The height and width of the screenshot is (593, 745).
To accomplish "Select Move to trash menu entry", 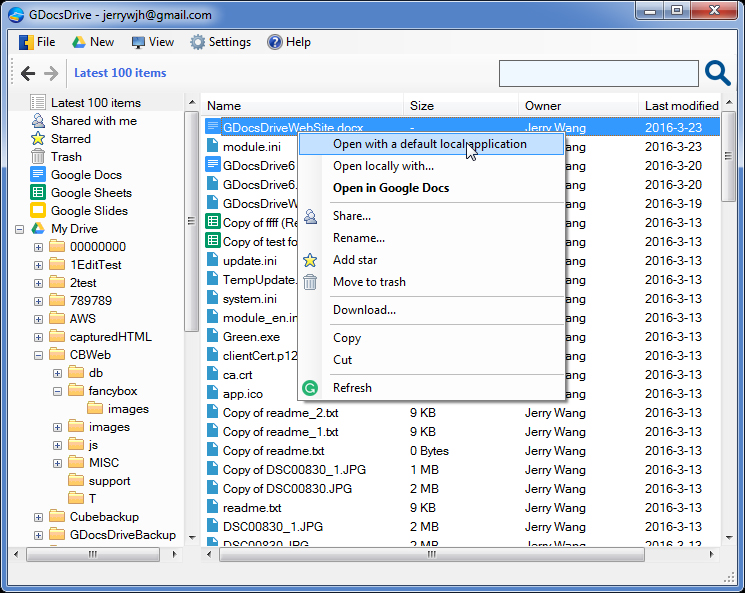I will click(x=369, y=282).
